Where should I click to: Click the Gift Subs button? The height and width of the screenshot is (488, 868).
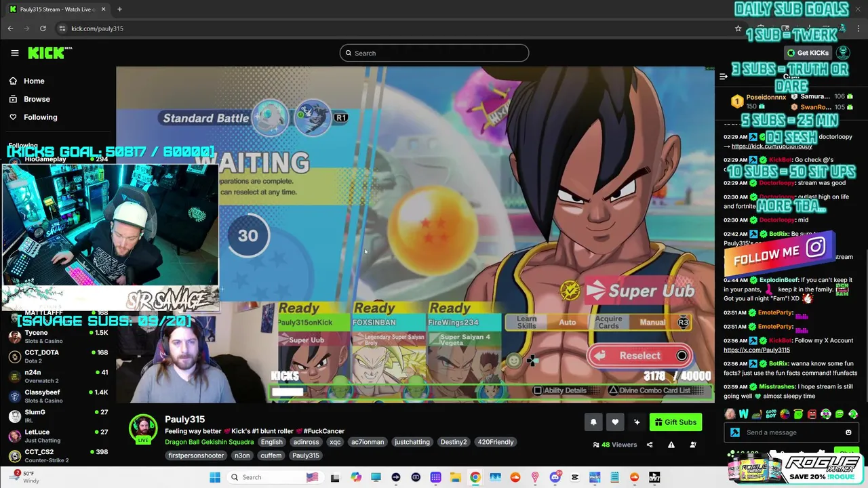point(675,422)
